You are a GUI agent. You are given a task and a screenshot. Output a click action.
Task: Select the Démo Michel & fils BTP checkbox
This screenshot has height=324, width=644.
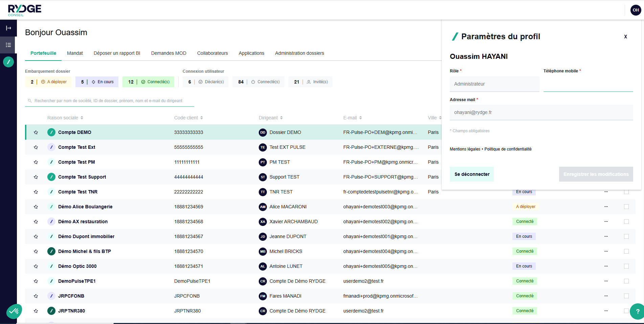pos(626,251)
